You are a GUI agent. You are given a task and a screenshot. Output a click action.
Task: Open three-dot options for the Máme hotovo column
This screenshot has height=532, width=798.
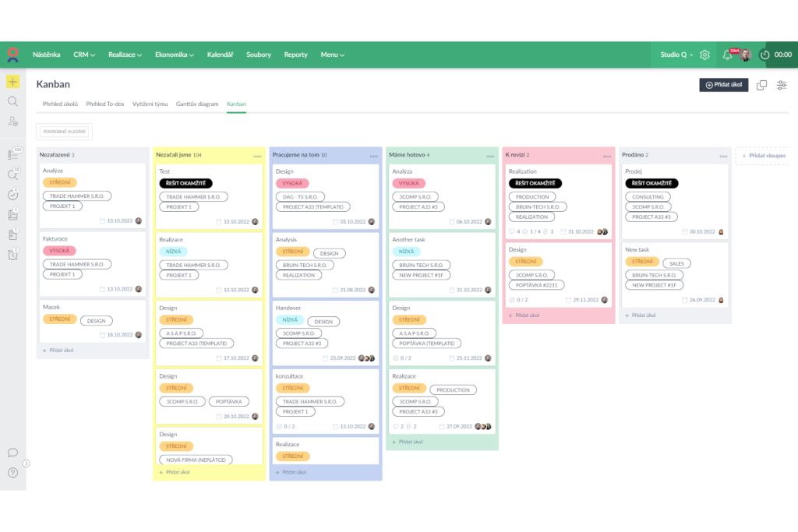[490, 156]
